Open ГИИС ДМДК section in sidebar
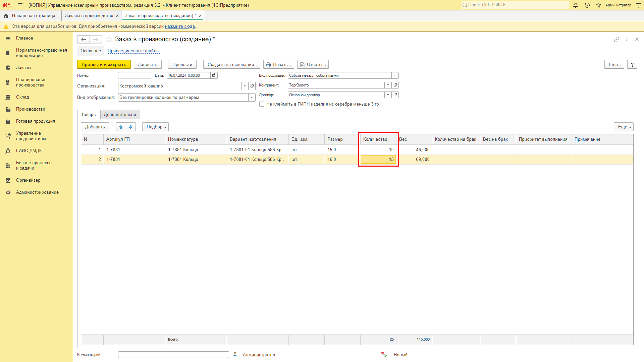The image size is (644, 362). click(29, 151)
